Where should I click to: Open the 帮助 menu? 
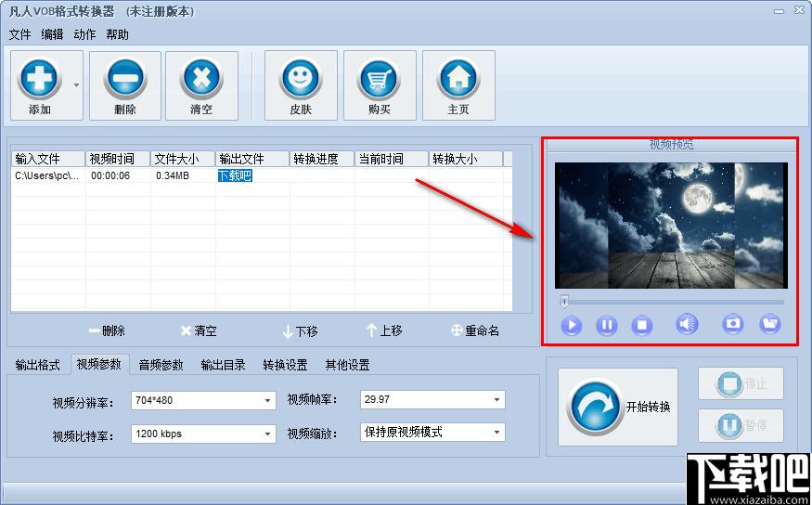pyautogui.click(x=117, y=34)
